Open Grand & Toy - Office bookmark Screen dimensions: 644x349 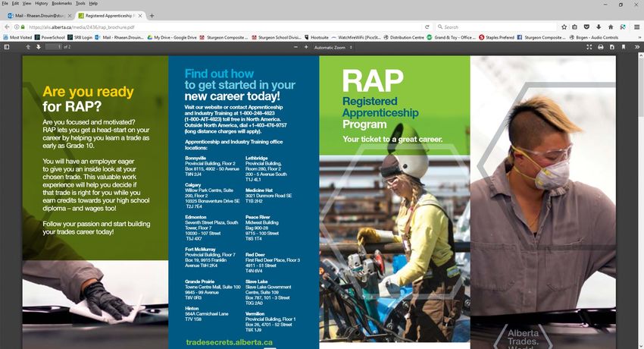pyautogui.click(x=451, y=37)
